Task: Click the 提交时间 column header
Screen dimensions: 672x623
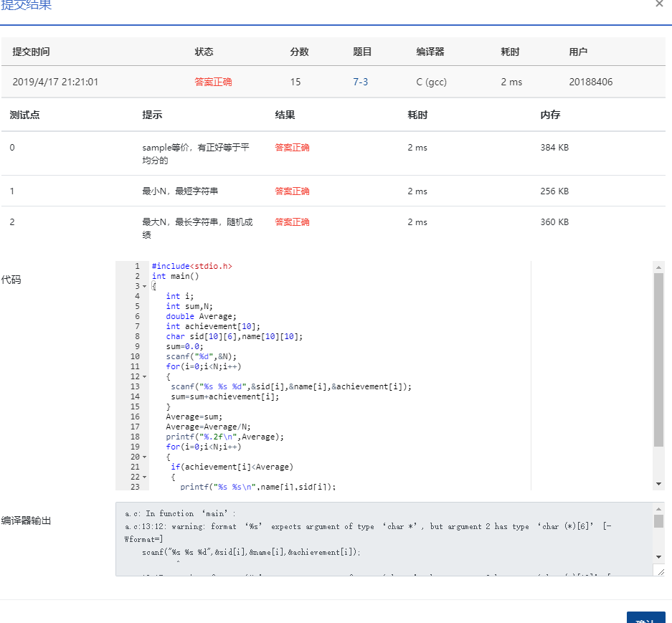Action: pyautogui.click(x=31, y=52)
